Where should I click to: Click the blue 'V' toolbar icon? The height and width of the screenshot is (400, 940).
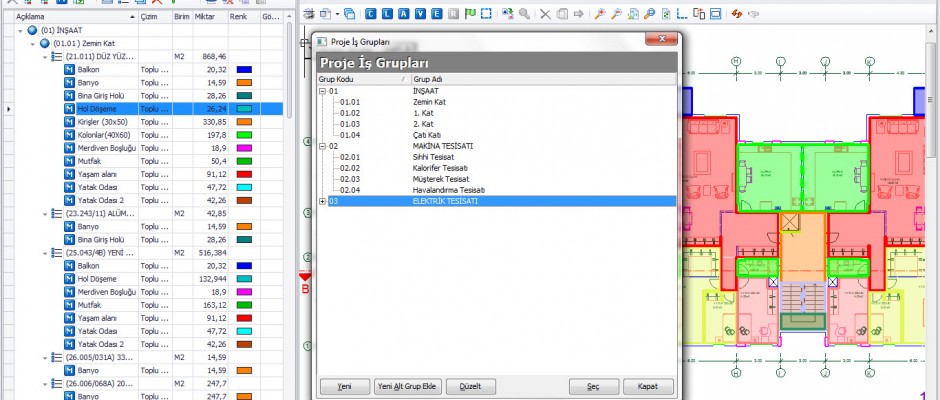[419, 14]
